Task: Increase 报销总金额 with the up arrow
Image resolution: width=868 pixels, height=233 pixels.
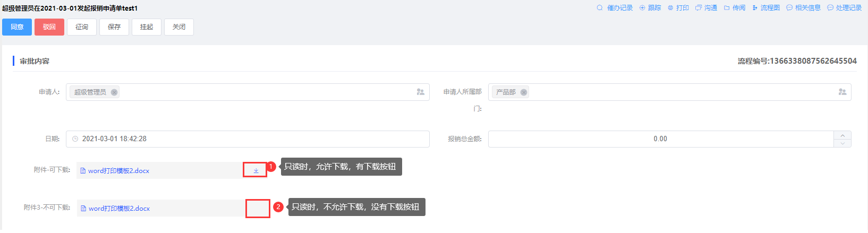Action: point(843,135)
